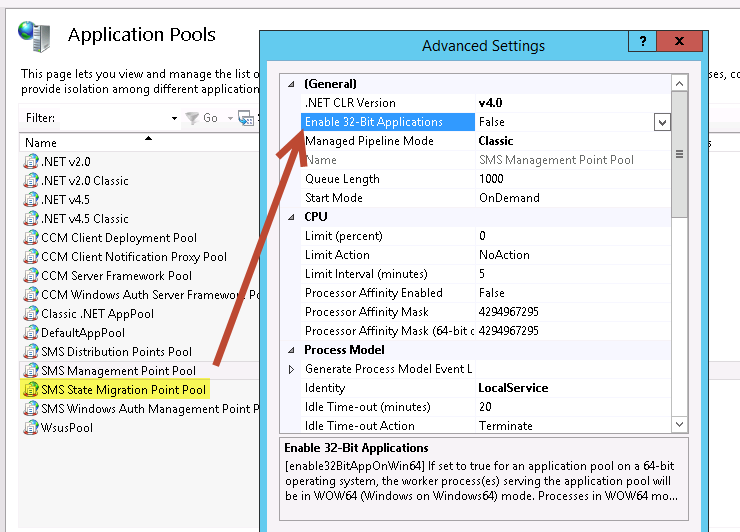
Task: Select the WsusPool application pool icon
Action: (31, 428)
